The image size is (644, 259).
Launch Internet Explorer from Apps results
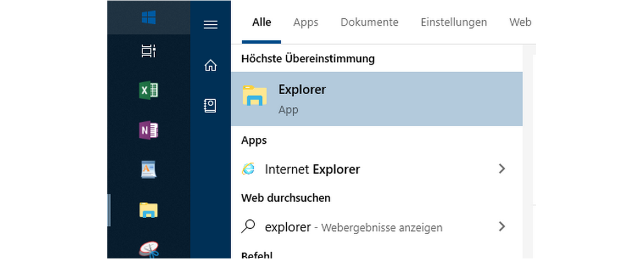tap(312, 169)
